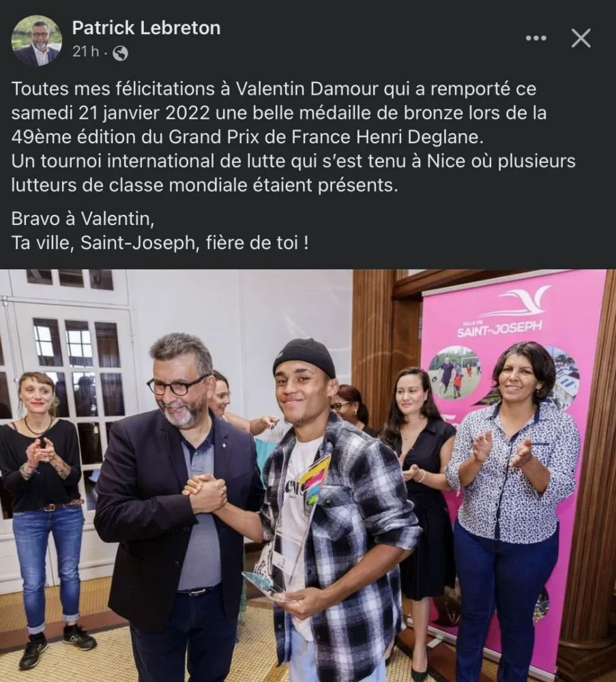Open Patrick Lebreton's profile picture
The height and width of the screenshot is (682, 616).
(x=36, y=40)
